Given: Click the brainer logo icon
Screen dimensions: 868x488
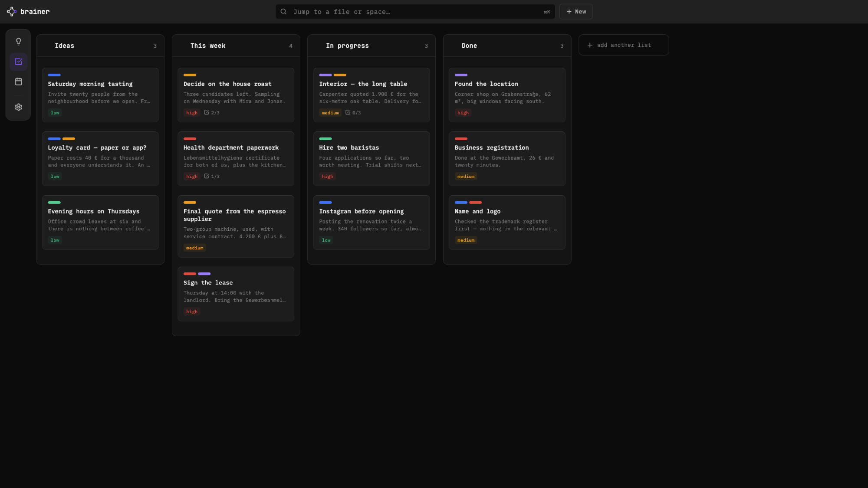Looking at the screenshot, I should (x=12, y=12).
